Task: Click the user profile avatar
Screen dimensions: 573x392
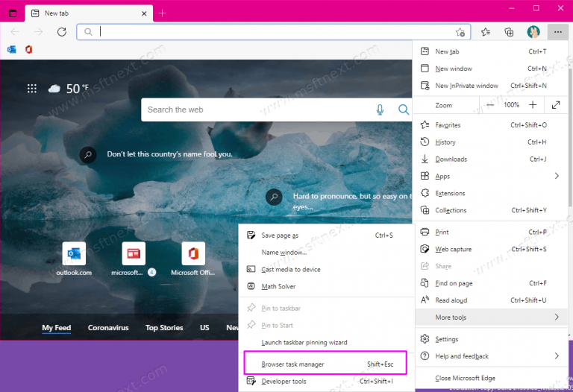Action: coord(533,32)
